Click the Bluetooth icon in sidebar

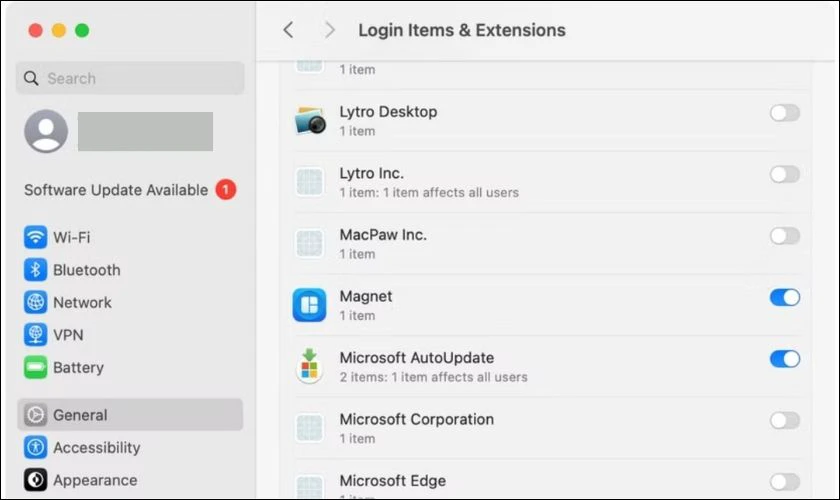click(x=35, y=270)
